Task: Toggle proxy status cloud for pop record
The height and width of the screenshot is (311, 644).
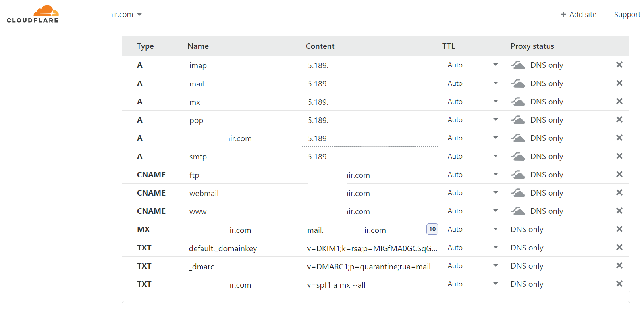Action: pyautogui.click(x=518, y=120)
